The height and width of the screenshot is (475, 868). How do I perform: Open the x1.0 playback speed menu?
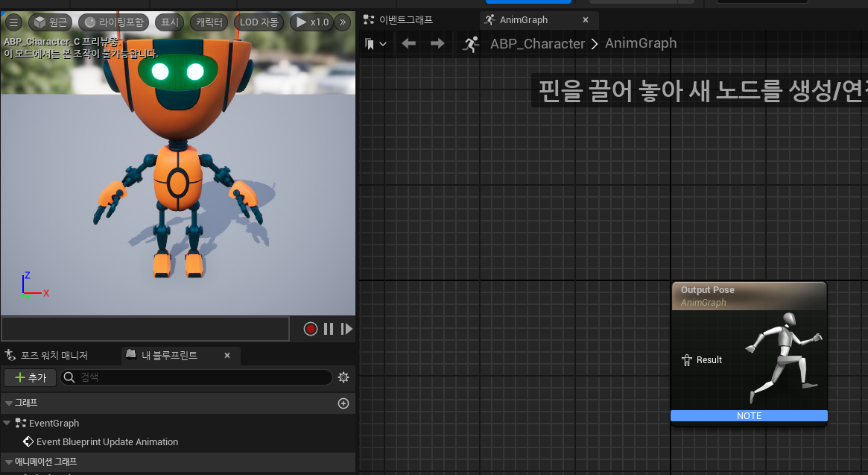311,22
